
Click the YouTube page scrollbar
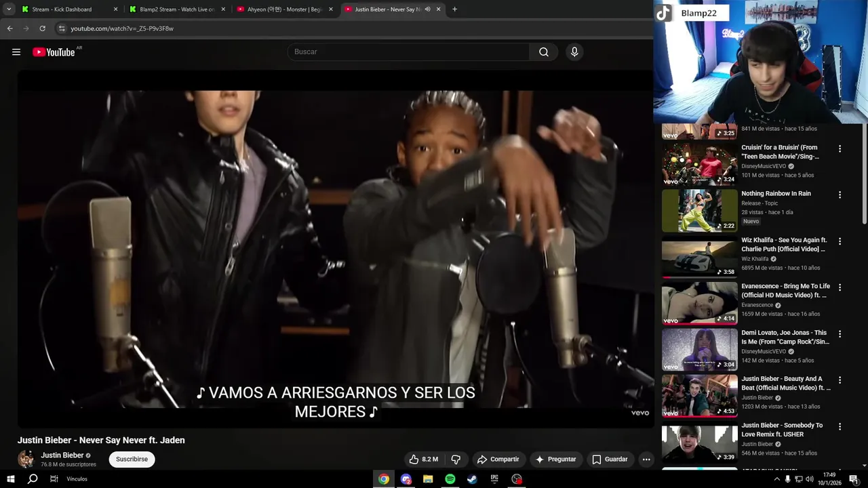click(x=864, y=174)
